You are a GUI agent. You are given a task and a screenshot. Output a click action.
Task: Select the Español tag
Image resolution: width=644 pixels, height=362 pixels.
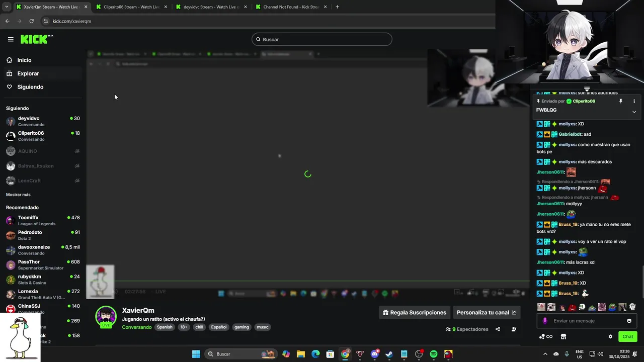tap(219, 327)
